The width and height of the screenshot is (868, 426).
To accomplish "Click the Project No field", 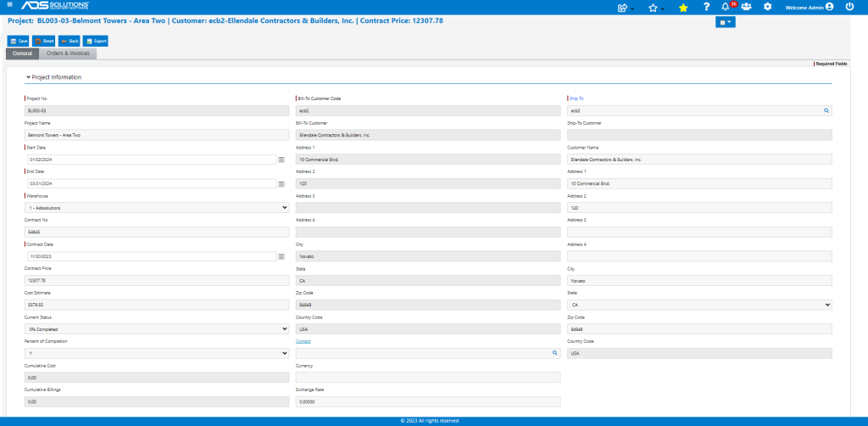I will 157,111.
